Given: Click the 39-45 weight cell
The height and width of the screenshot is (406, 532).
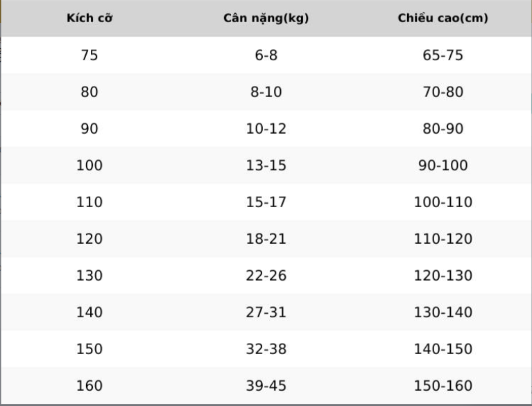Looking at the screenshot, I should coord(266,386).
